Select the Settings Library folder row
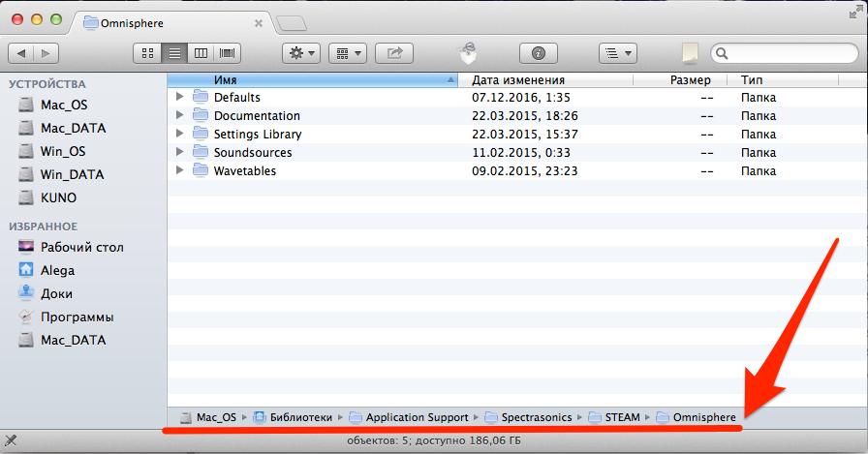The width and height of the screenshot is (868, 454). (257, 134)
